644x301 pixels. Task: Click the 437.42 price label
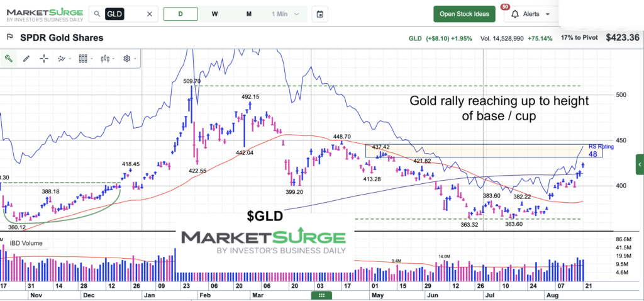(x=380, y=147)
